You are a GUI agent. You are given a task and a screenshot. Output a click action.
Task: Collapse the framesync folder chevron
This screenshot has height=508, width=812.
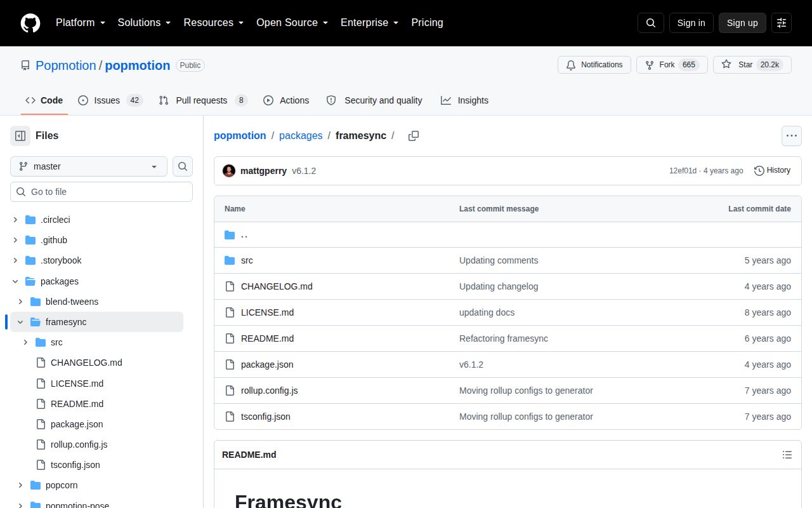click(x=20, y=322)
